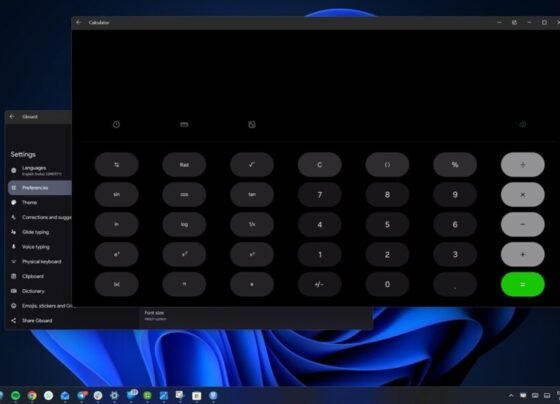
Task: Click the 1/x reciprocal button
Action: (252, 225)
